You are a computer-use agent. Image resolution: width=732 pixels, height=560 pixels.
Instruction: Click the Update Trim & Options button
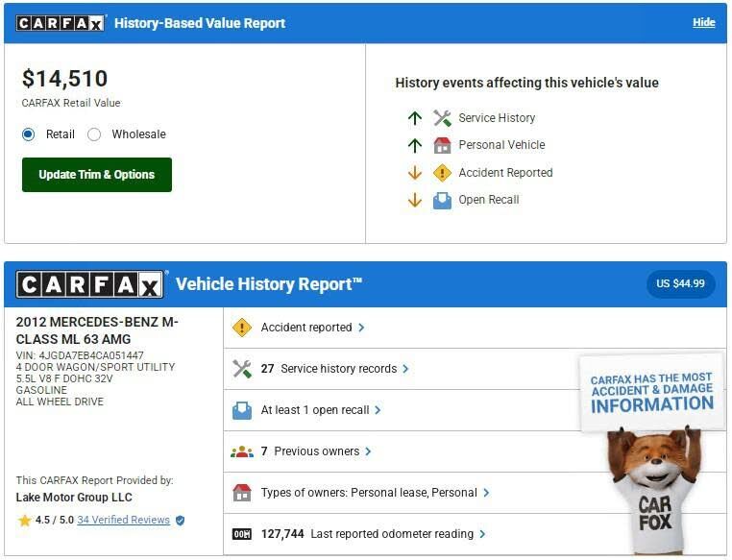[97, 175]
